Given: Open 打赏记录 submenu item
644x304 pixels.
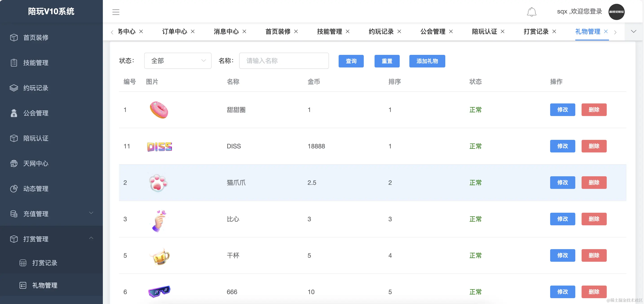Looking at the screenshot, I should 44,263.
